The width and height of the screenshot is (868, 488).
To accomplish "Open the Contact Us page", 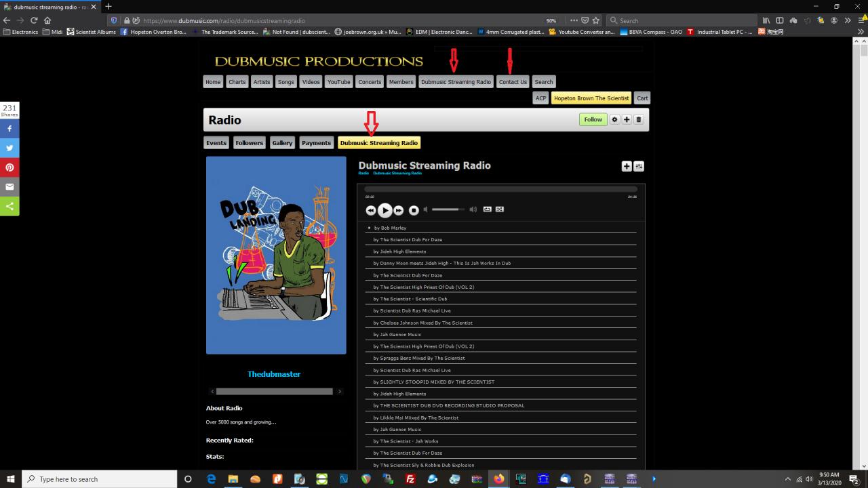I will pos(513,81).
